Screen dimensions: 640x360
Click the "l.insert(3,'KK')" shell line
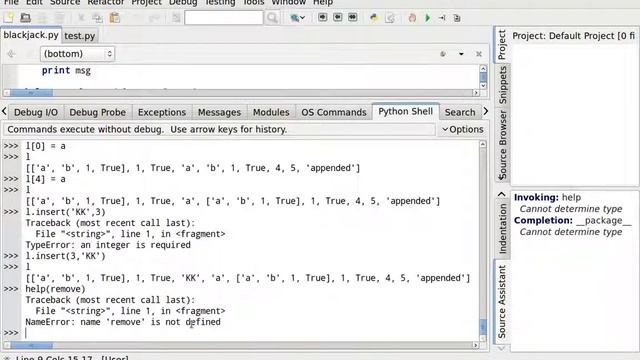point(65,256)
